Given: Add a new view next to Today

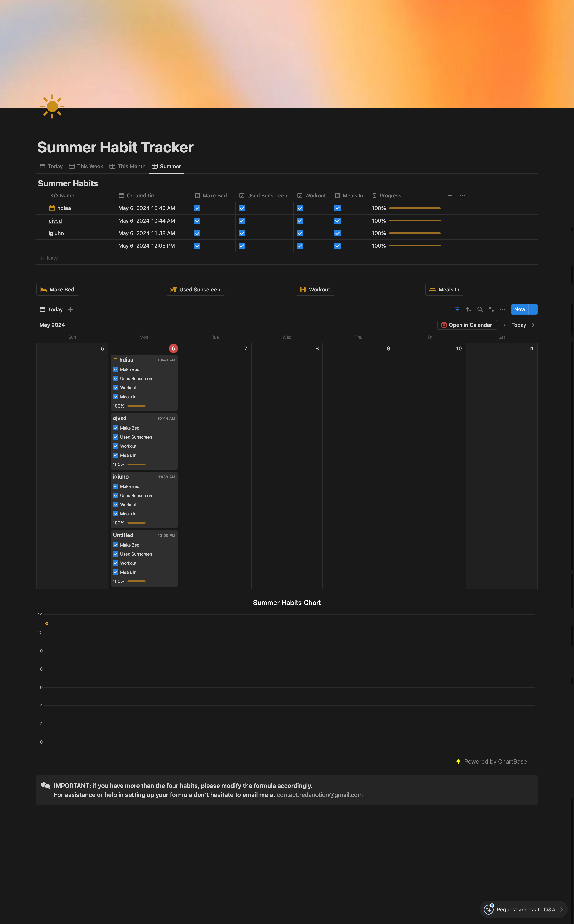Looking at the screenshot, I should coord(70,310).
